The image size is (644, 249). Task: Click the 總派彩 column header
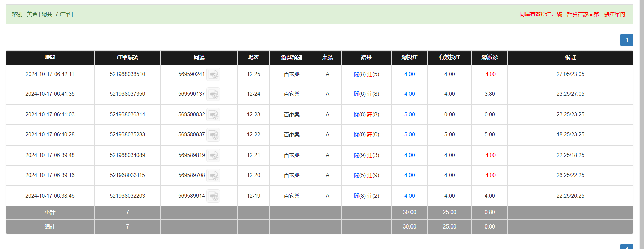(x=489, y=57)
